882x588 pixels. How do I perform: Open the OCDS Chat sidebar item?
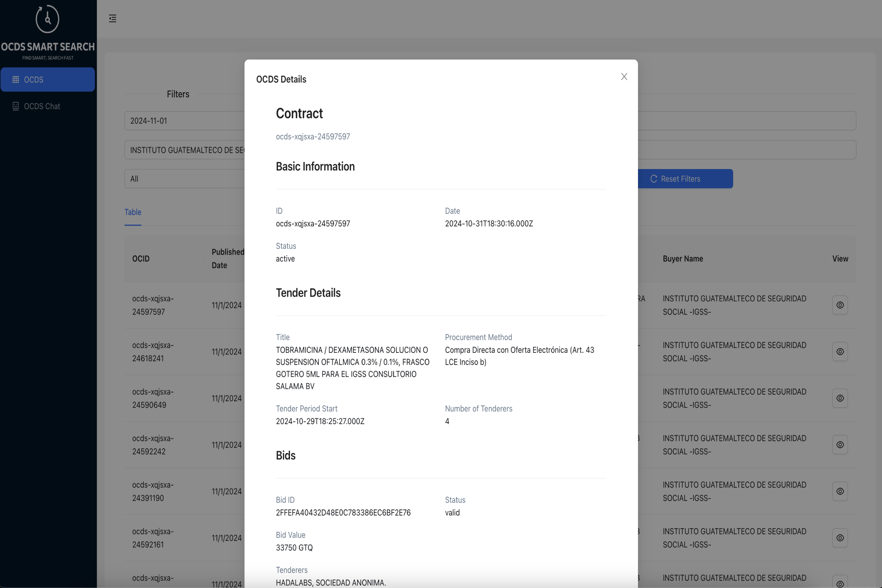click(42, 106)
